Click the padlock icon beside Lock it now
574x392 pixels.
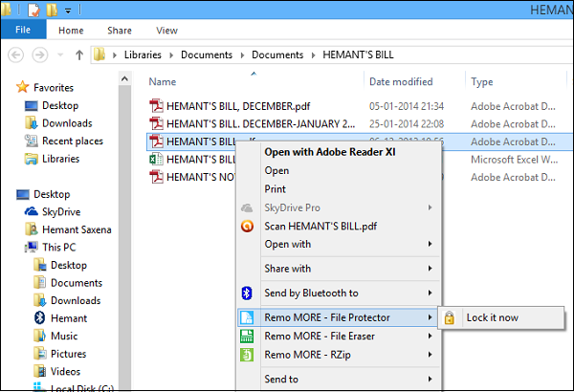click(450, 317)
